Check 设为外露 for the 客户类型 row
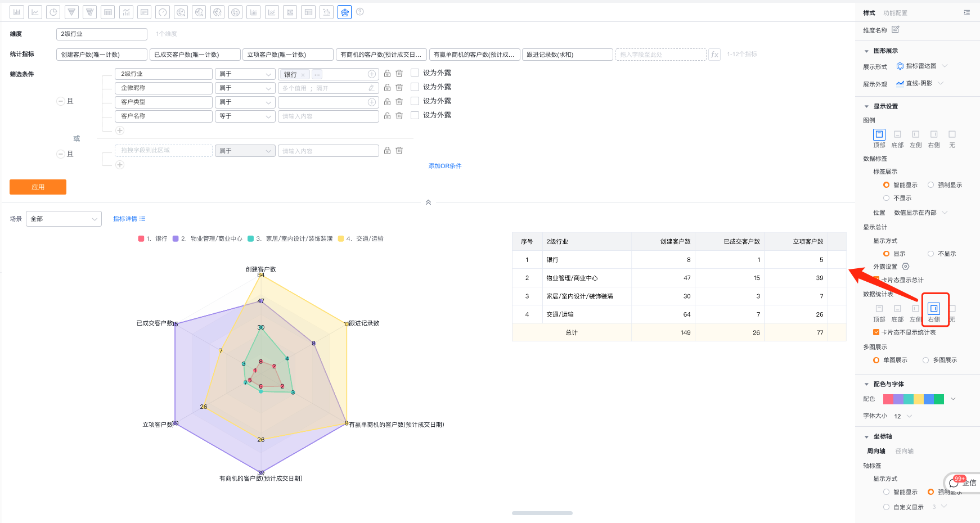This screenshot has height=523, width=980. coord(415,101)
